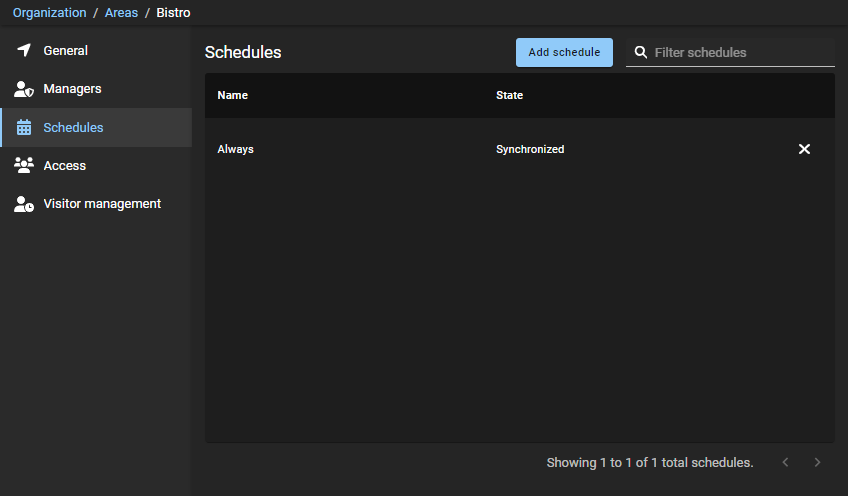This screenshot has height=496, width=848.
Task: Open the Visitor management menu label
Action: 102,204
